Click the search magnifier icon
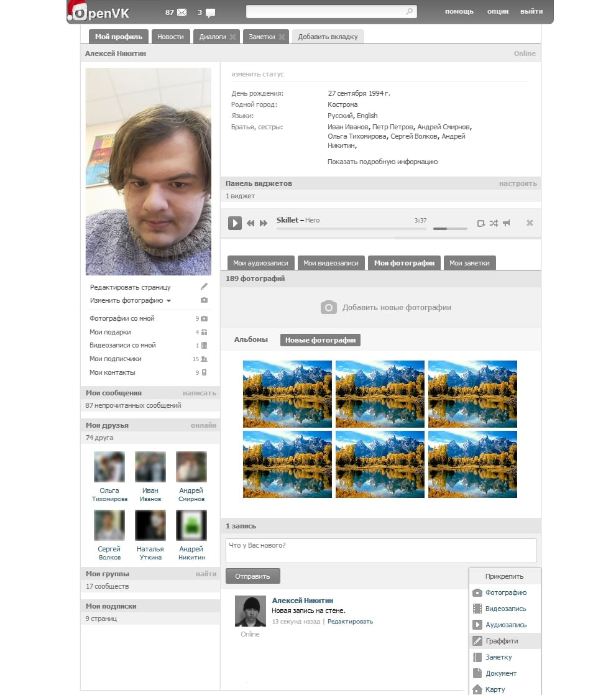The width and height of the screenshot is (616, 695). click(x=409, y=11)
